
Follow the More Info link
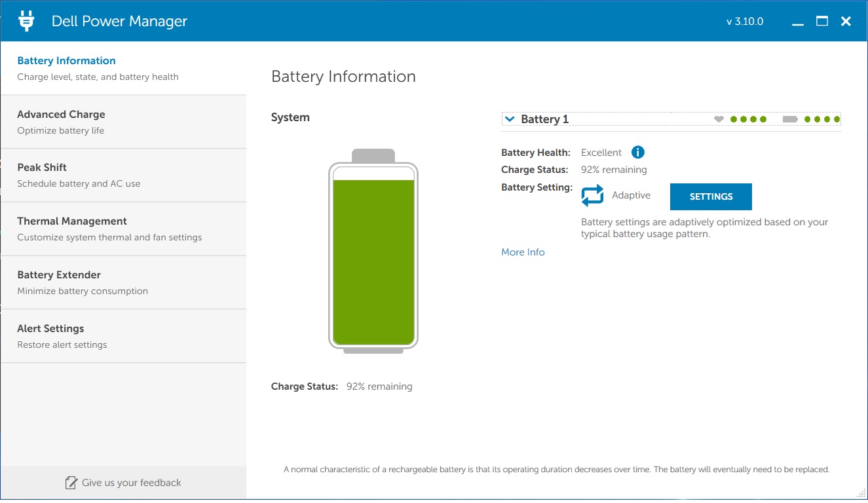[x=523, y=252]
